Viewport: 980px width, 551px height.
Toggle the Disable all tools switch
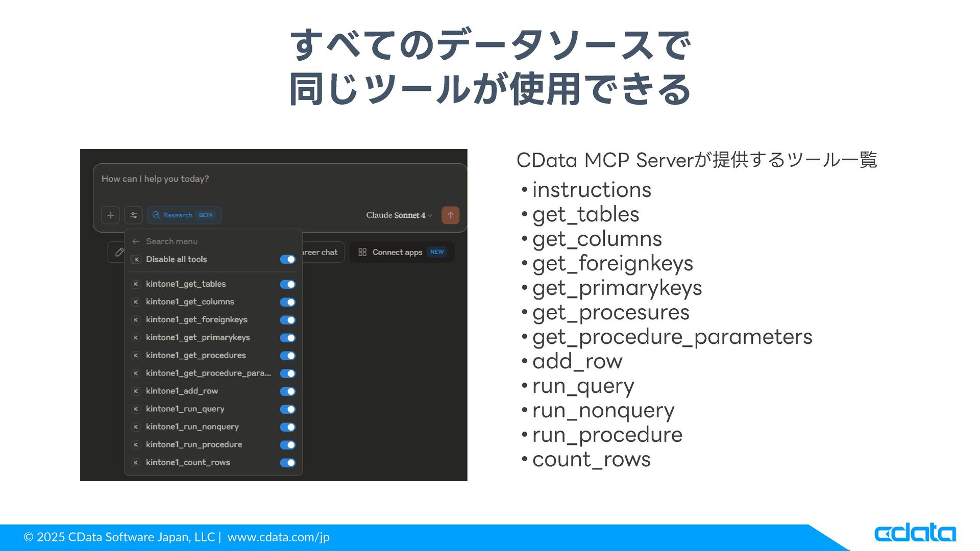tap(287, 260)
